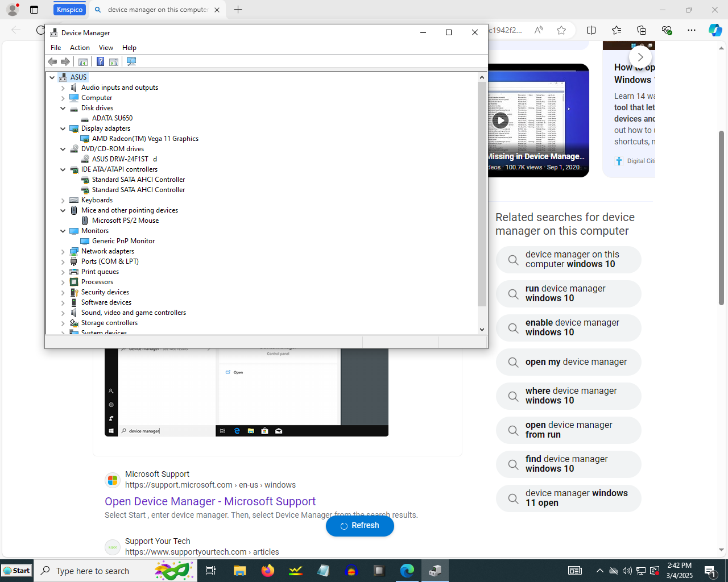
Task: Select the Software devices category
Action: (x=106, y=302)
